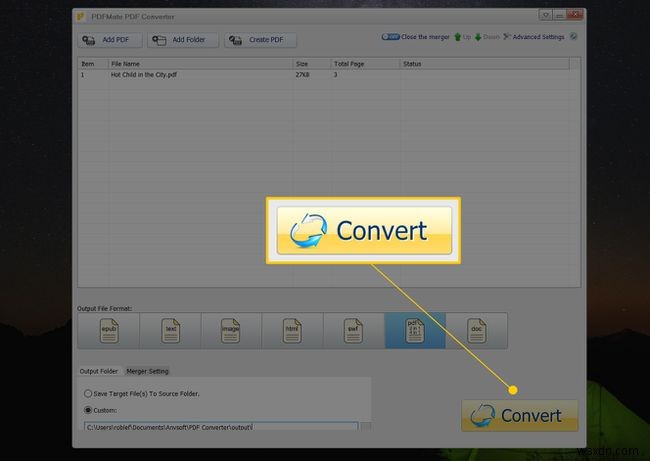Select doc output format icon

coord(476,331)
